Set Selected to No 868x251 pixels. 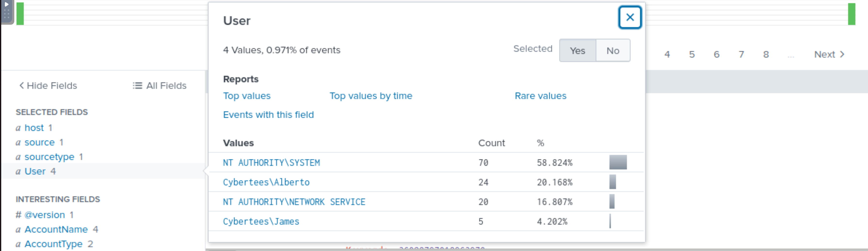[613, 51]
